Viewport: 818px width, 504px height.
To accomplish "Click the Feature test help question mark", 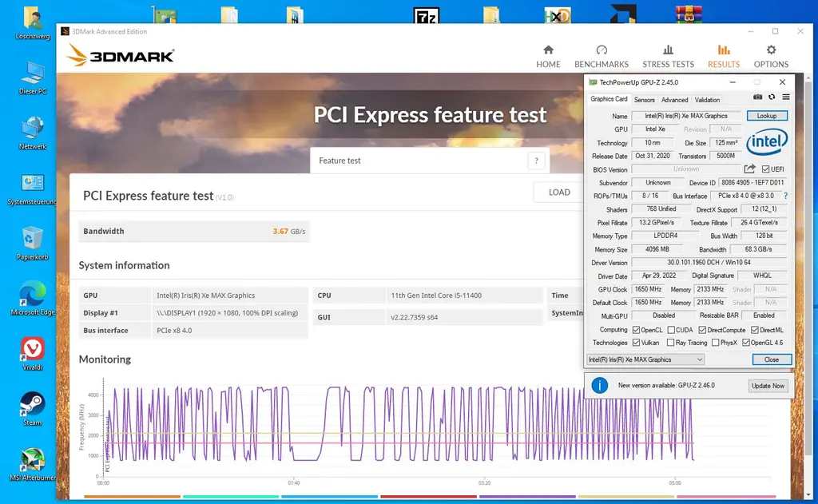I will click(537, 161).
